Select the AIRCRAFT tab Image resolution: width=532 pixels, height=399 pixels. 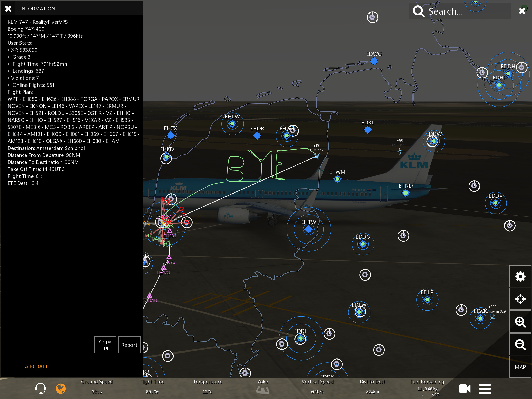tap(36, 366)
